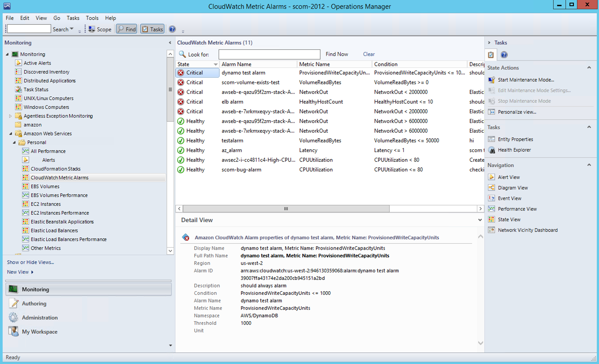Click the Health Explorer task icon

point(492,150)
